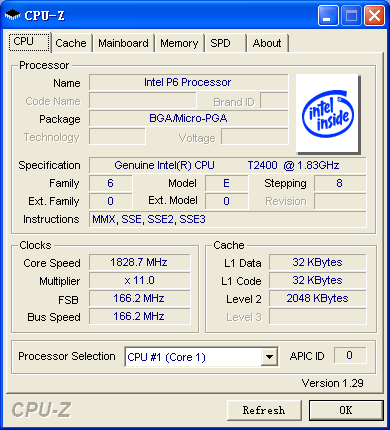Click the Refresh button
This screenshot has height=430, width=390.
[x=264, y=410]
